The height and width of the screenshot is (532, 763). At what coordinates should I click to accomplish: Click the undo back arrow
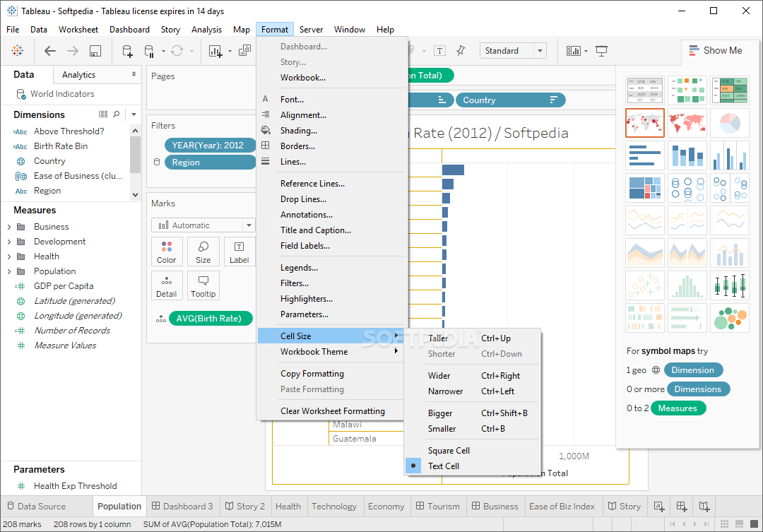click(49, 51)
